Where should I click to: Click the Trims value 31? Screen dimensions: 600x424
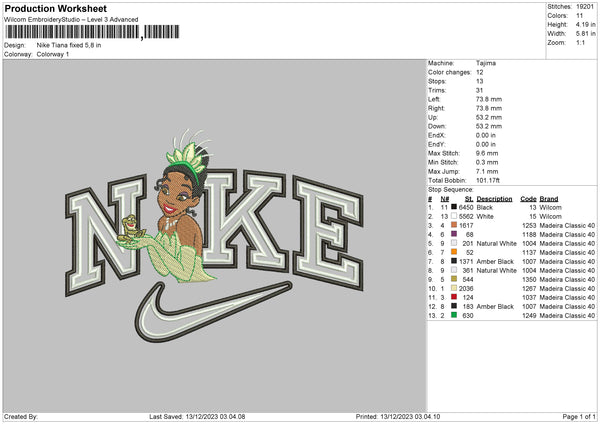pyautogui.click(x=479, y=90)
